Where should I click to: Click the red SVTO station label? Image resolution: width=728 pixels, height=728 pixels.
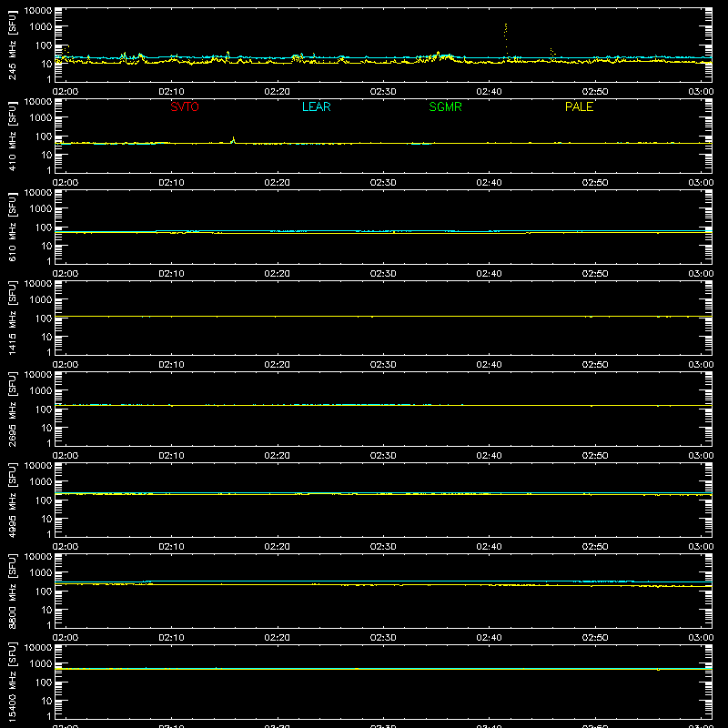(x=185, y=106)
